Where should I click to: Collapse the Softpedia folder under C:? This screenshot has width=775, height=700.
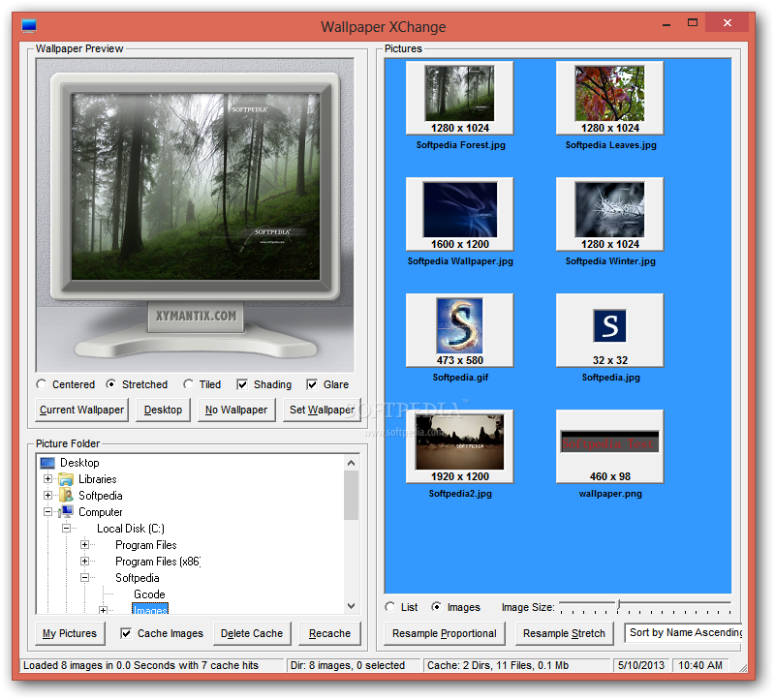click(85, 577)
